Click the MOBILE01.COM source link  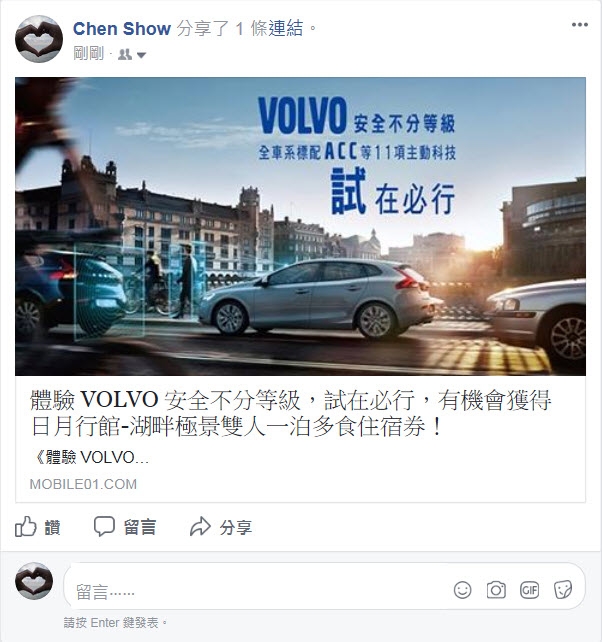(x=83, y=484)
